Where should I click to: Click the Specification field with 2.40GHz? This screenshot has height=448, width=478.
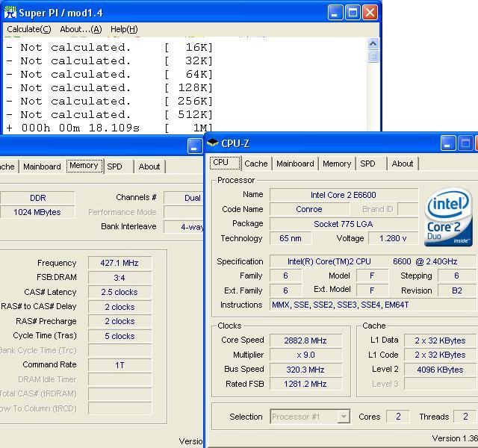point(373,261)
